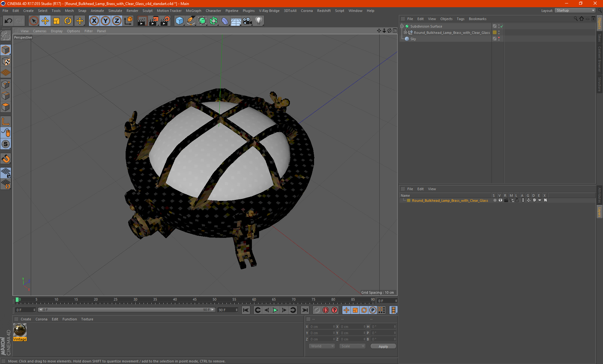
Task: Add a Camera object
Action: (247, 21)
